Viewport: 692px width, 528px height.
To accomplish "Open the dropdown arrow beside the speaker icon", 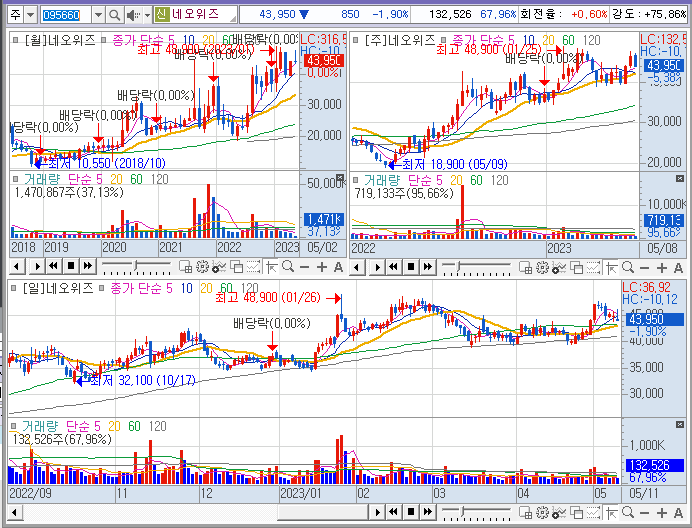I will point(147,15).
